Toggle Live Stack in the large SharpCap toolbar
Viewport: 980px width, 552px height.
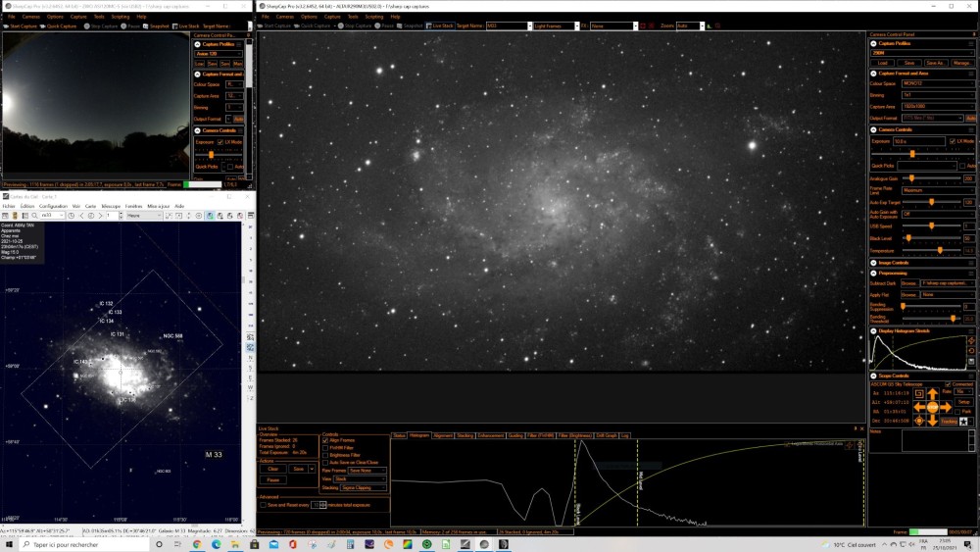[439, 25]
